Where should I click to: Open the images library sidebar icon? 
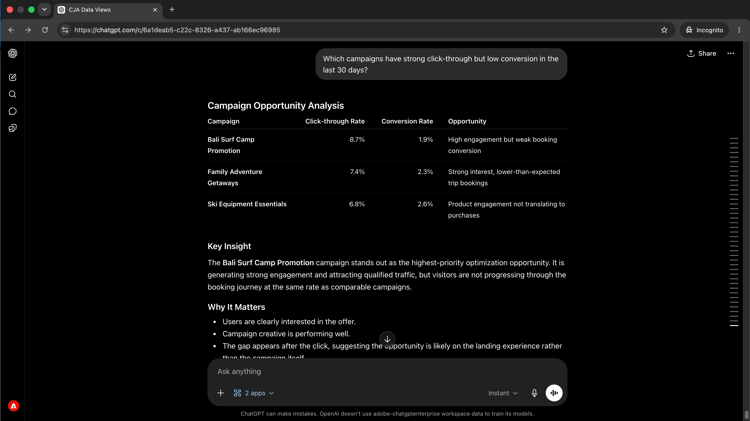click(x=12, y=128)
